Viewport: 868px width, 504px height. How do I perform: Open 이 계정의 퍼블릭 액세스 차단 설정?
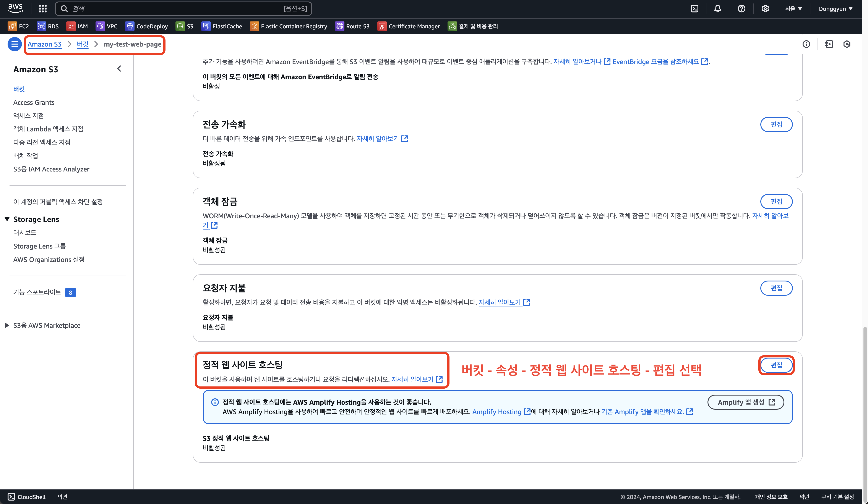[58, 202]
